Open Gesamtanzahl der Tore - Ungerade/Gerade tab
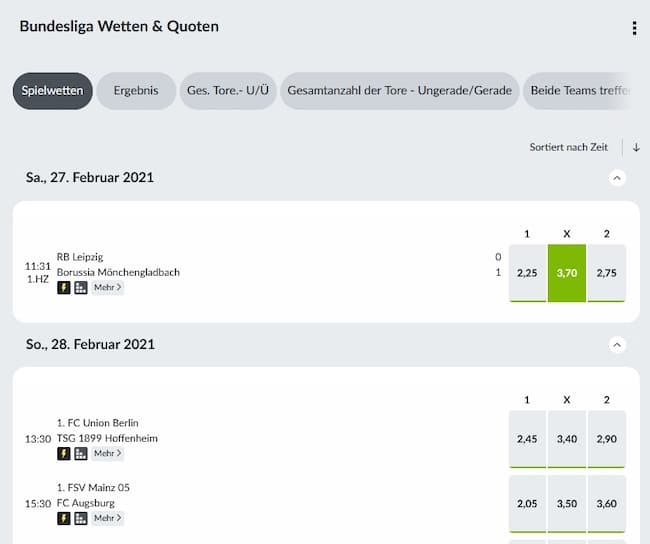The image size is (650, 544). coord(400,91)
